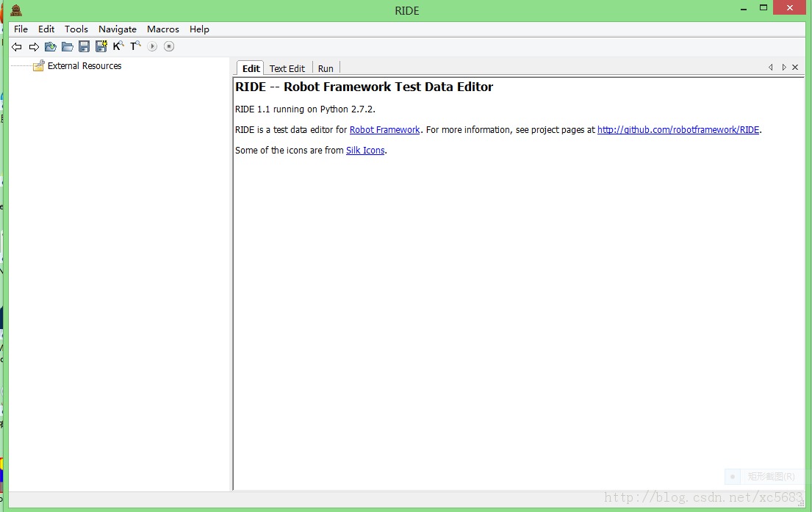
Task: Open the github.com/robotframework/RIDE link
Action: tap(678, 130)
